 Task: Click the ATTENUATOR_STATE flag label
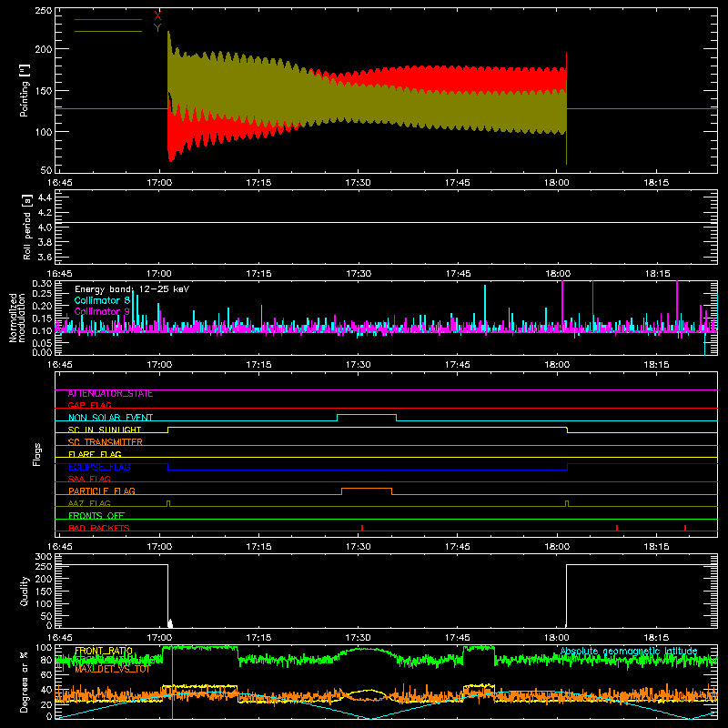pos(110,394)
